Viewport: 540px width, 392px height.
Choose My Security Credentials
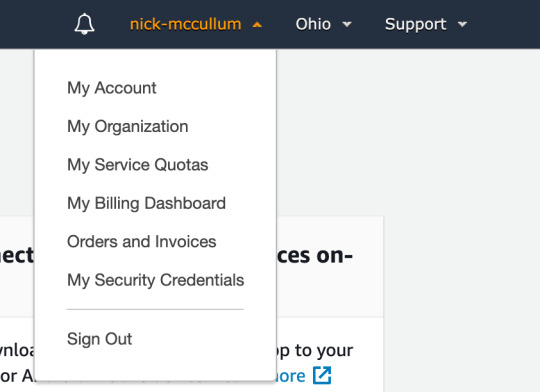pos(156,280)
